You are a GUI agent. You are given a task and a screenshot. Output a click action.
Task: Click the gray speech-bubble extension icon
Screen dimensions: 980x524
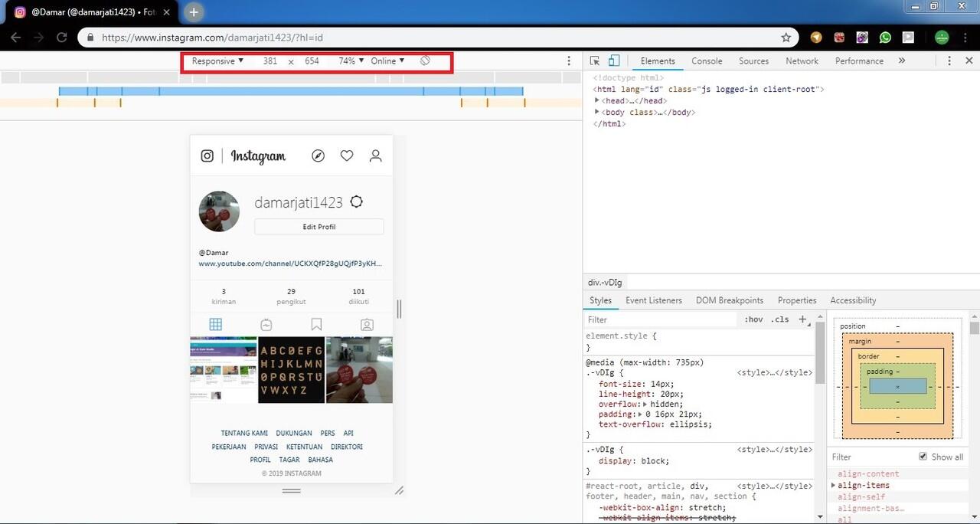(908, 37)
